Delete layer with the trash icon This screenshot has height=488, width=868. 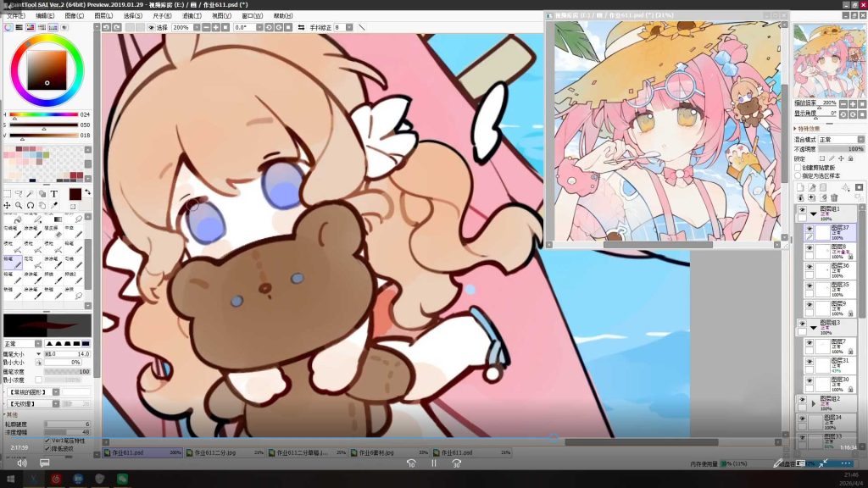(834, 197)
